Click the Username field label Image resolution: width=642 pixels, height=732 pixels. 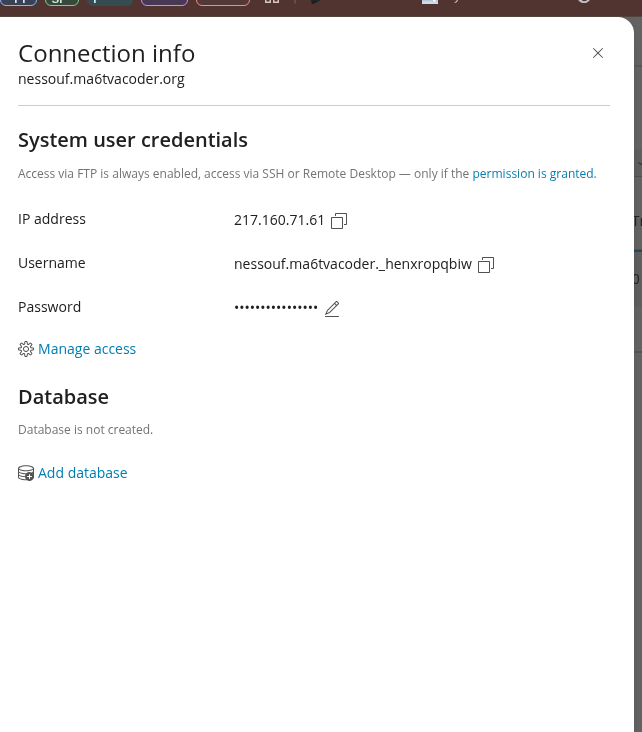(52, 263)
